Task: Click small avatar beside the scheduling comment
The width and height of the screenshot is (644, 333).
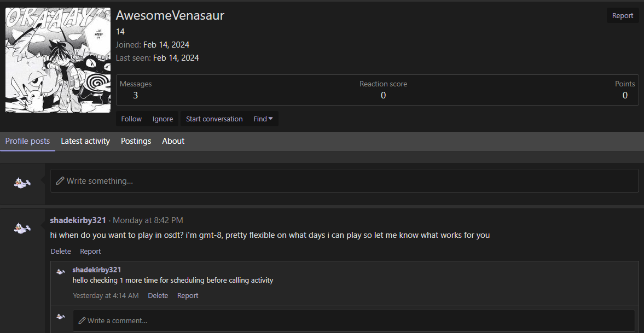Action: tap(61, 271)
